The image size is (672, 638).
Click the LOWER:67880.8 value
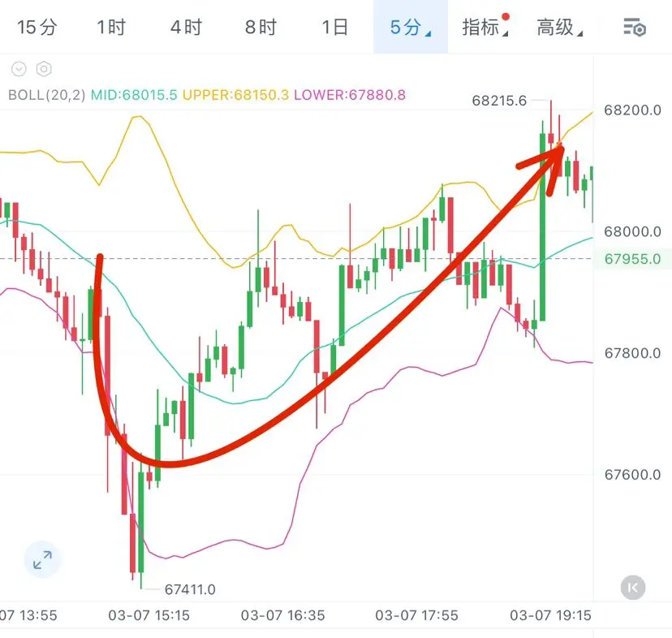(350, 95)
